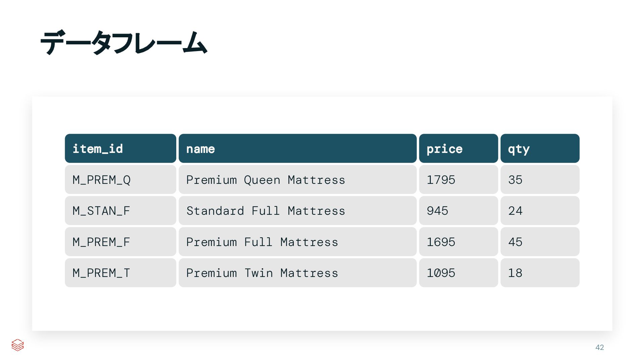644x363 pixels.
Task: Click the price column header
Action: [x=458, y=149]
